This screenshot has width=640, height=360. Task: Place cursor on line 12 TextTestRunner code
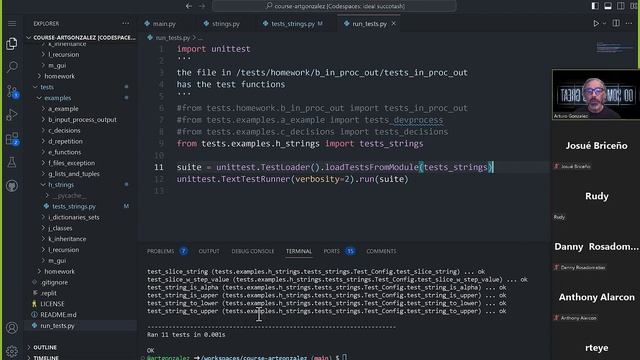[292, 179]
